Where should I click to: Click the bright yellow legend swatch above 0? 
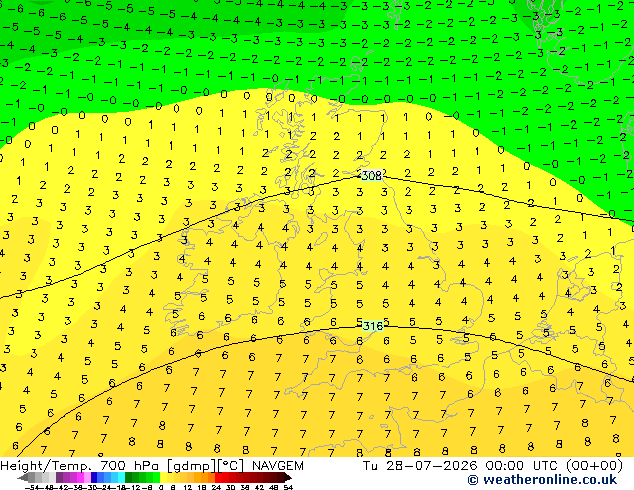click(163, 477)
